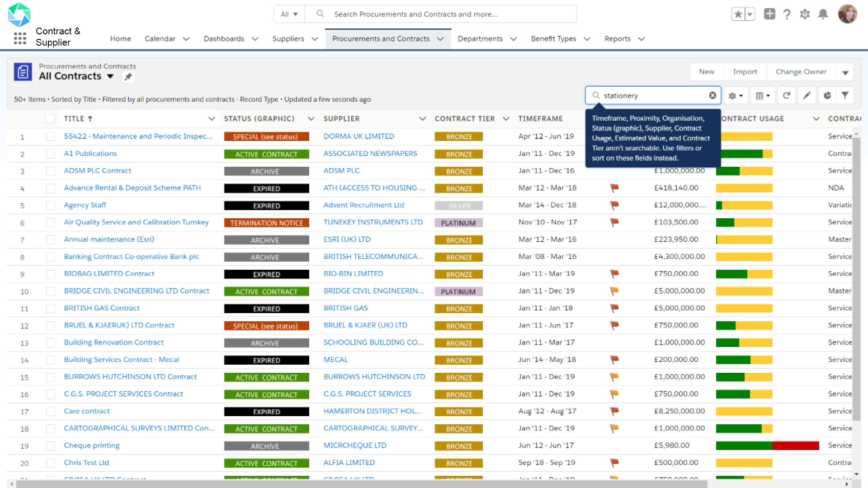Screen dimensions: 868x488
Task: Open the list view controls gear icon
Action: click(x=734, y=95)
